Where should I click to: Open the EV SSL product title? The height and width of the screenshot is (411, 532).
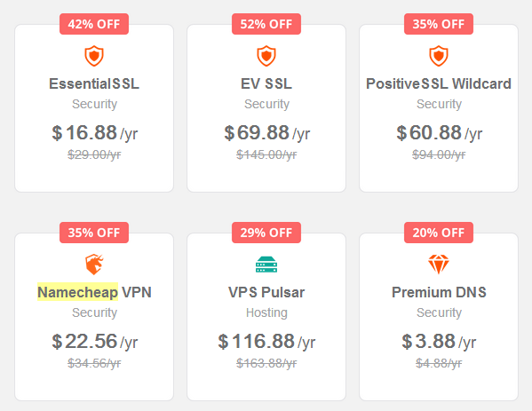tap(266, 83)
